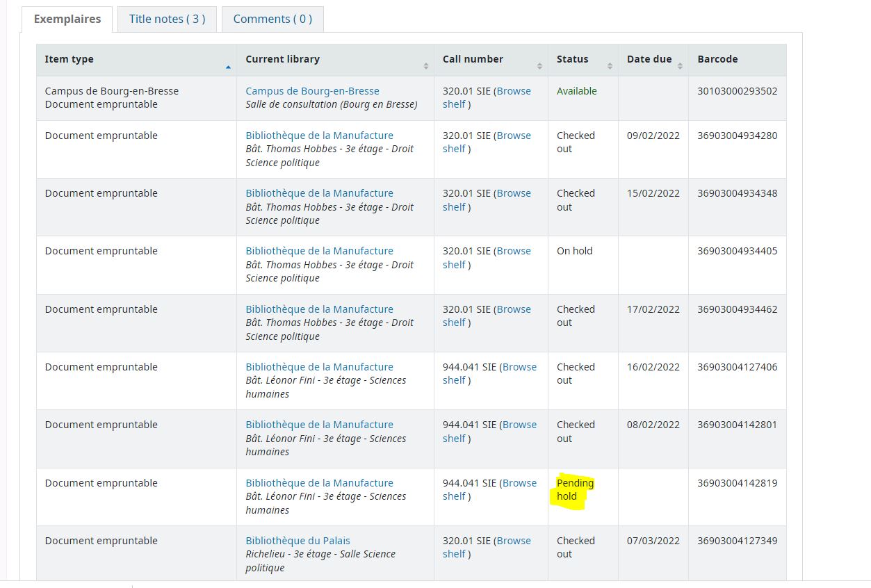The image size is (871, 588).
Task: Open the Title notes ( 3 ) tab
Action: coord(167,19)
